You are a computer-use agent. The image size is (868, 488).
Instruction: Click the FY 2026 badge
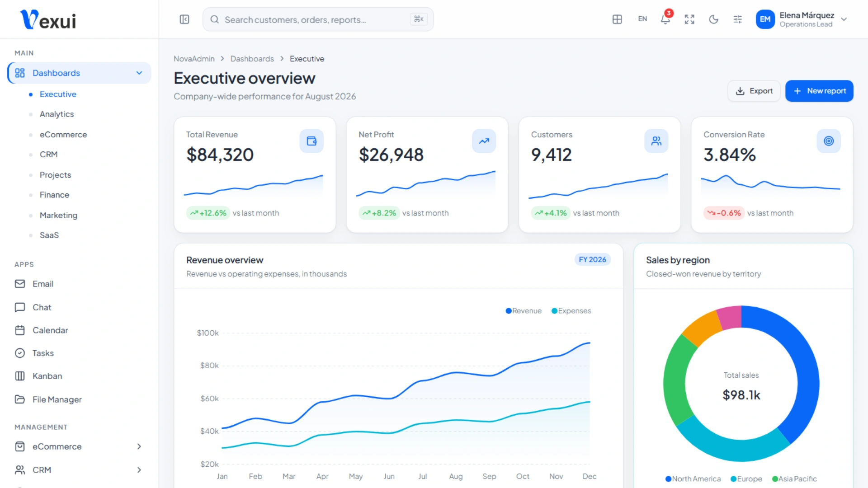click(x=592, y=260)
